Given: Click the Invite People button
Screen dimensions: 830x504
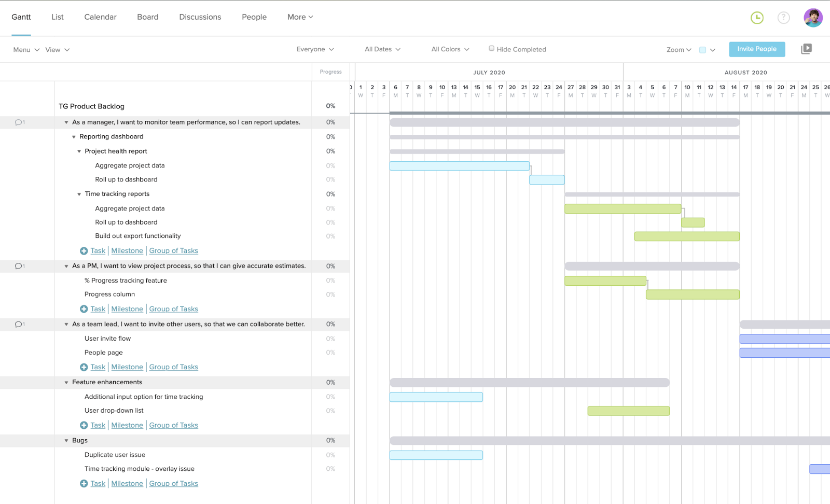Looking at the screenshot, I should click(757, 49).
